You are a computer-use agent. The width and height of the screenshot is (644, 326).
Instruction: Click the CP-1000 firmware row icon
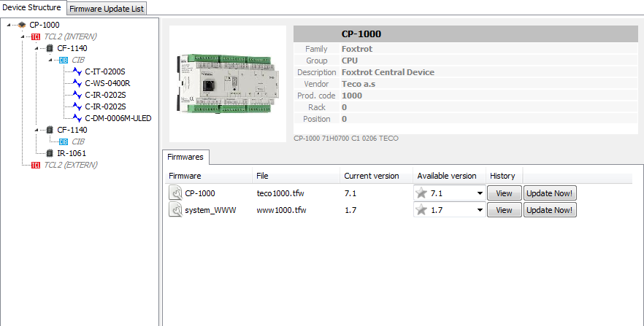[175, 193]
